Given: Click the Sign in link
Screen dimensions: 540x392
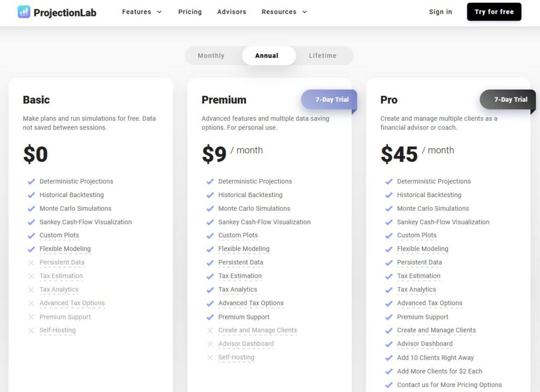Looking at the screenshot, I should 440,12.
